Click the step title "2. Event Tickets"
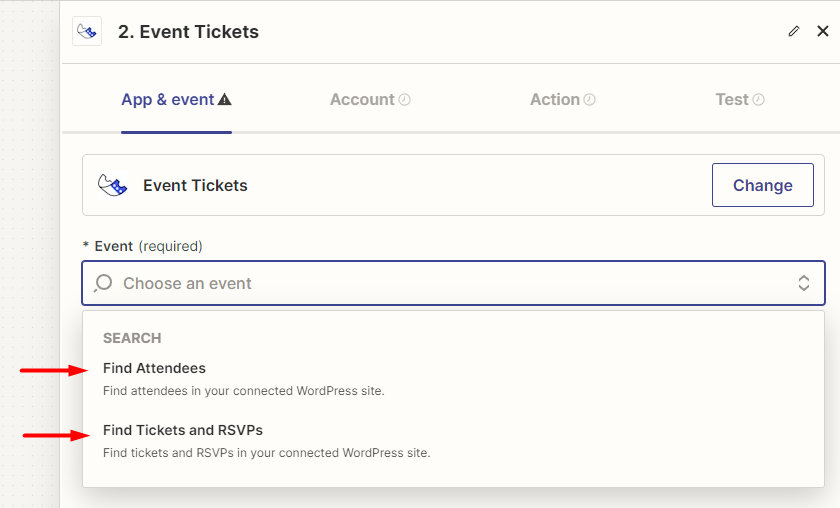 pos(188,32)
